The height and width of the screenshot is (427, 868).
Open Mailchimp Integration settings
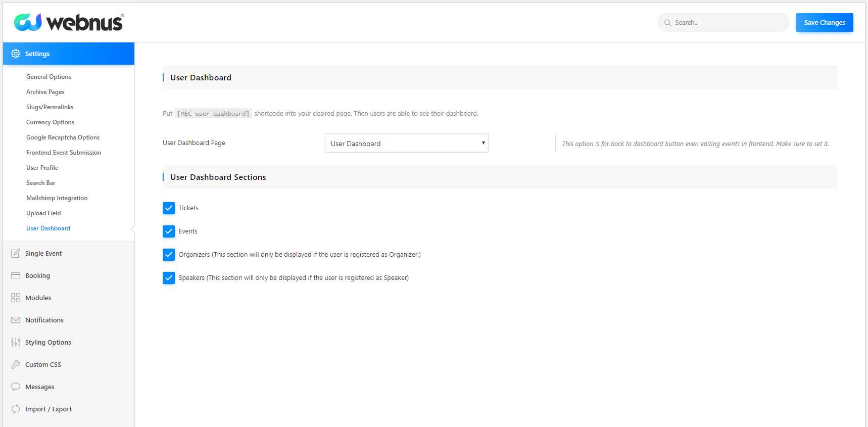57,198
